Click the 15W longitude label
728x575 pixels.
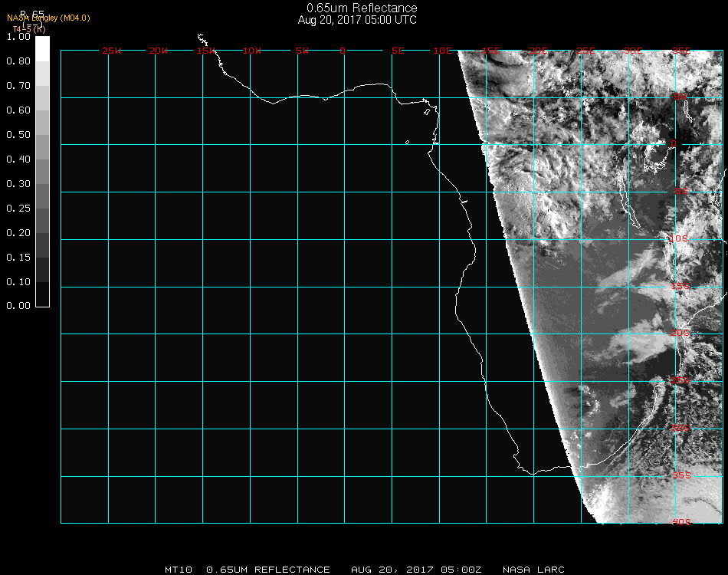[205, 51]
